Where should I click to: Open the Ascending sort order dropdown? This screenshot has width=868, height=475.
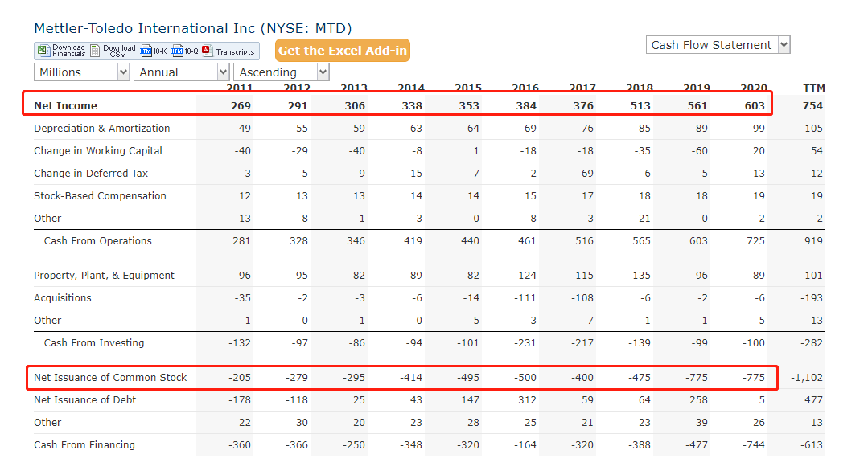pyautogui.click(x=282, y=72)
